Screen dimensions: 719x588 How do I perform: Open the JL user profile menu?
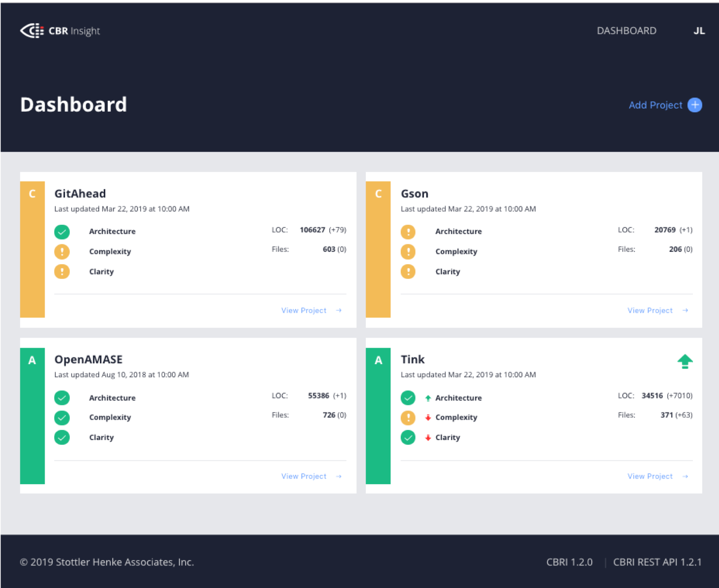(x=700, y=30)
